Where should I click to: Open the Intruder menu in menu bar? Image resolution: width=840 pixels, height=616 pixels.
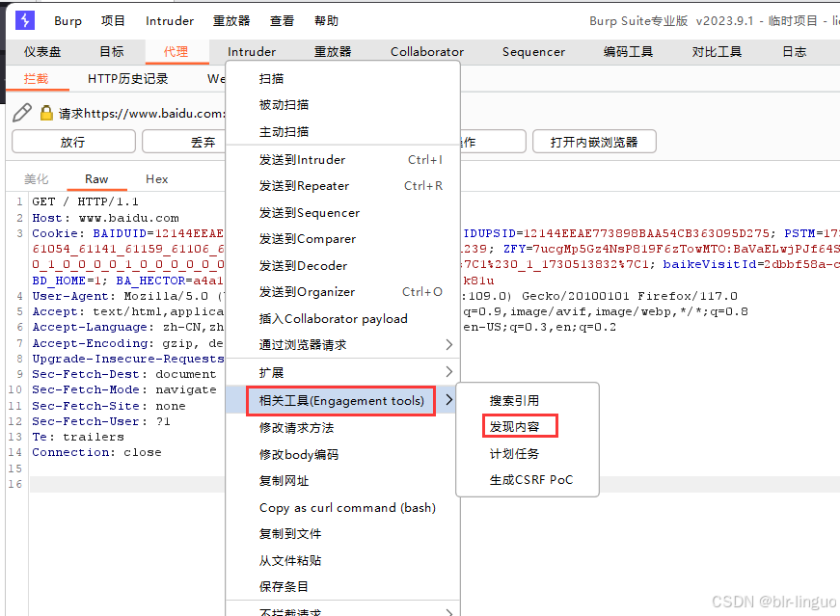(x=170, y=21)
